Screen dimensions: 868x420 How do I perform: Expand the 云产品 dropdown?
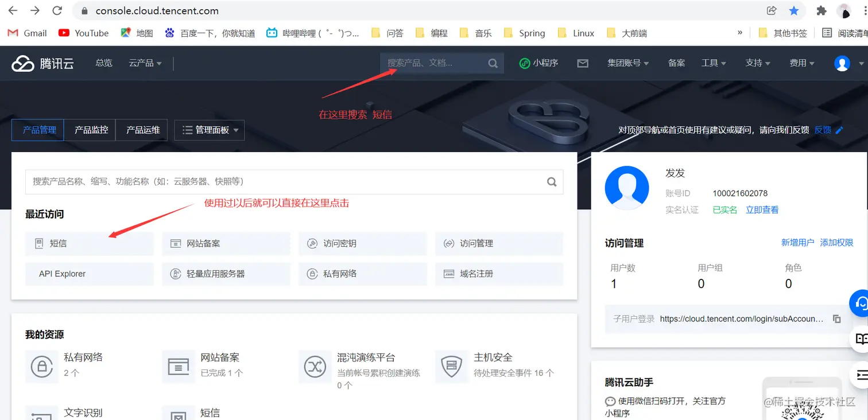(145, 63)
